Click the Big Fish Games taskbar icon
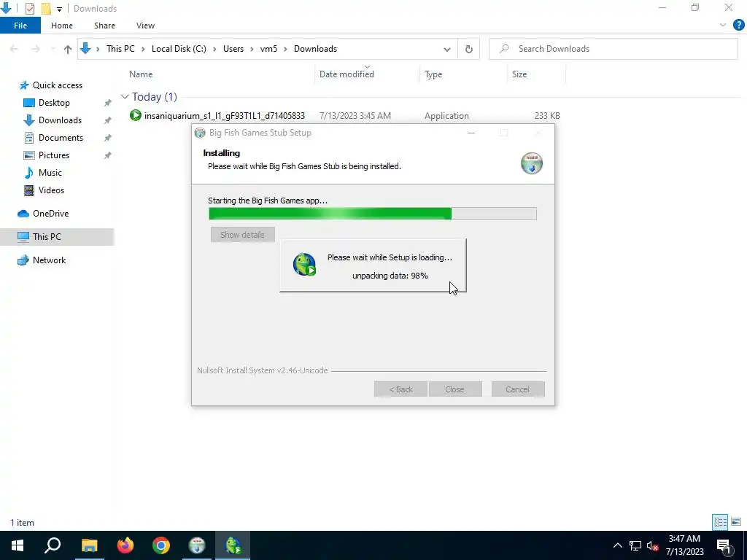The height and width of the screenshot is (560, 747). (x=233, y=545)
